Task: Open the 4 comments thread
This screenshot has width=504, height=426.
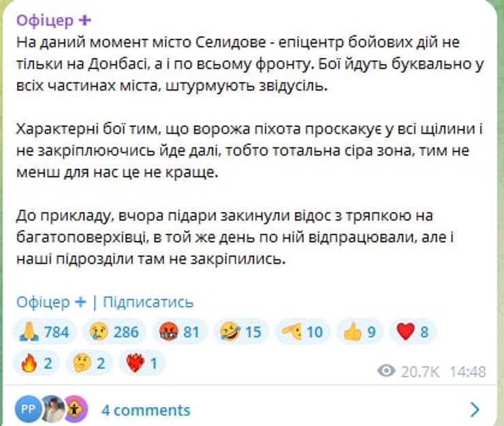Action: [x=146, y=410]
